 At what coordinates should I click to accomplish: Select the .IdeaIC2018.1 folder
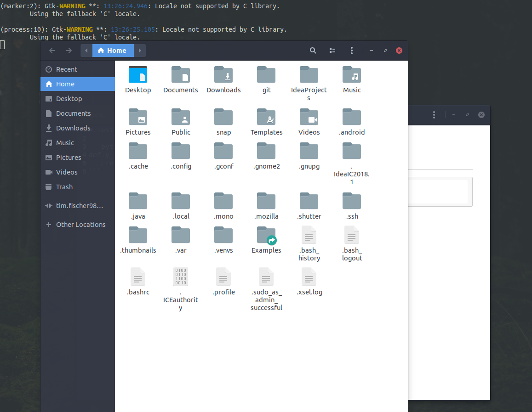point(351,151)
